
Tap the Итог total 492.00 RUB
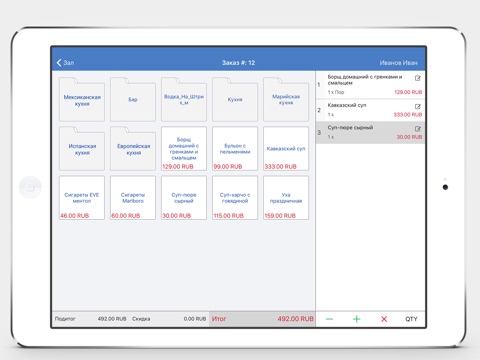click(262, 319)
